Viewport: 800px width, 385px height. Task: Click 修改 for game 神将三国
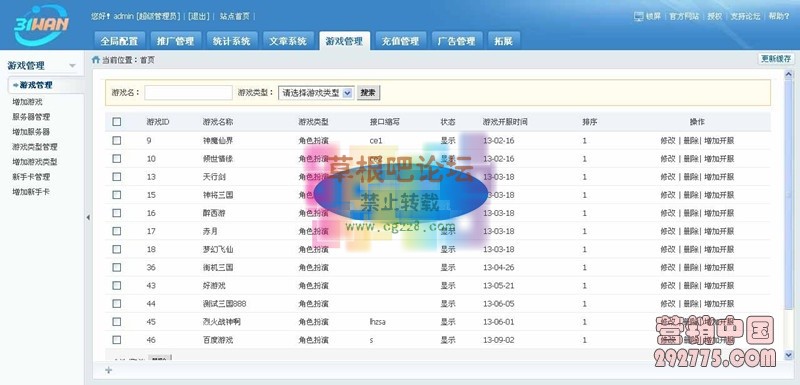click(x=668, y=195)
